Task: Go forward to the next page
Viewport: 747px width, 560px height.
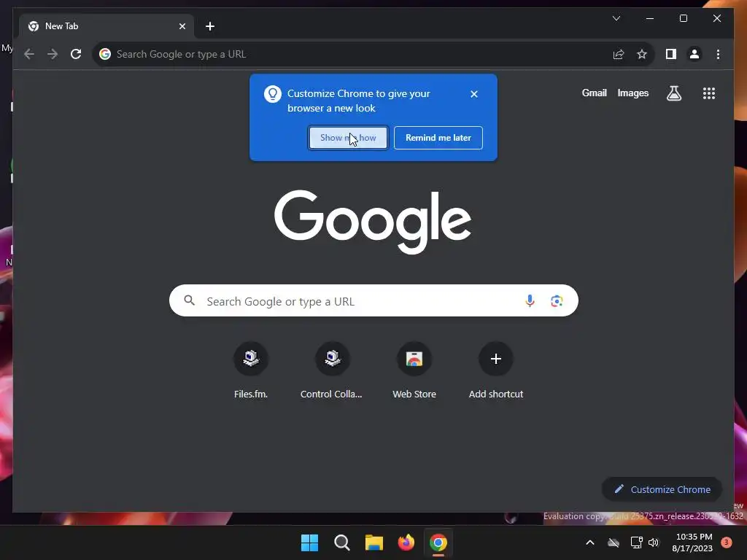Action: pyautogui.click(x=53, y=54)
